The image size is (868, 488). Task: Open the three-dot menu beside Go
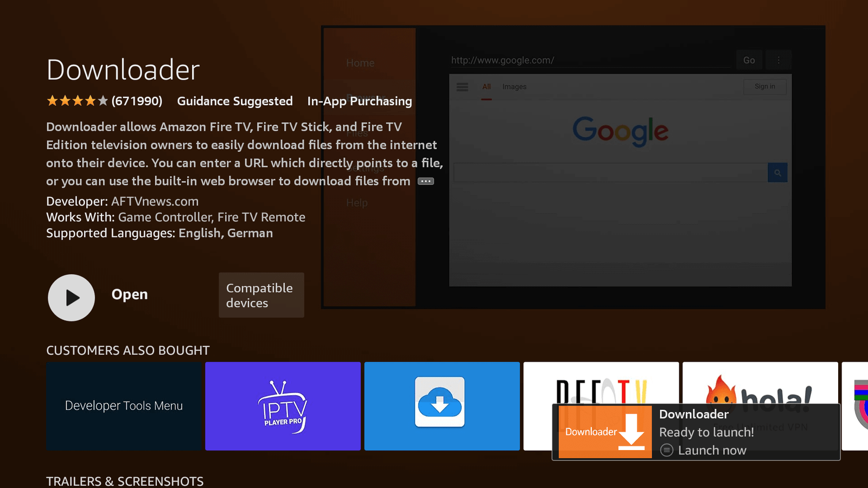[778, 60]
